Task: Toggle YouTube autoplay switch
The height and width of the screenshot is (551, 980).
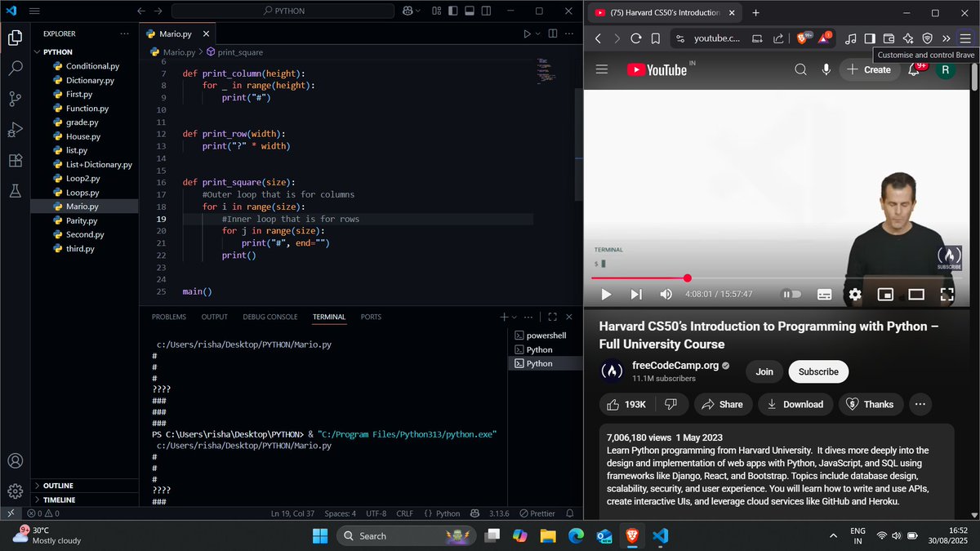Action: pyautogui.click(x=791, y=294)
